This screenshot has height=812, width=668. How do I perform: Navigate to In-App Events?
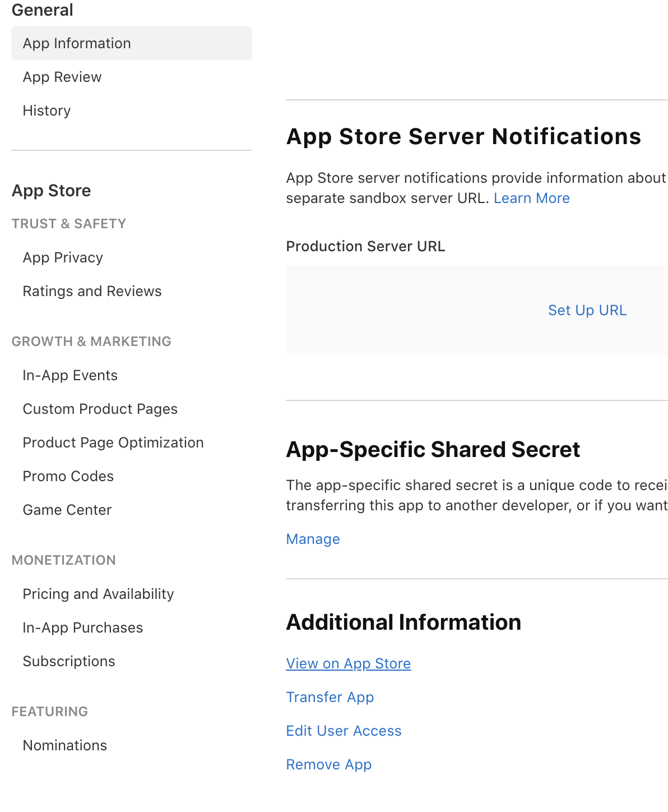[x=70, y=375]
